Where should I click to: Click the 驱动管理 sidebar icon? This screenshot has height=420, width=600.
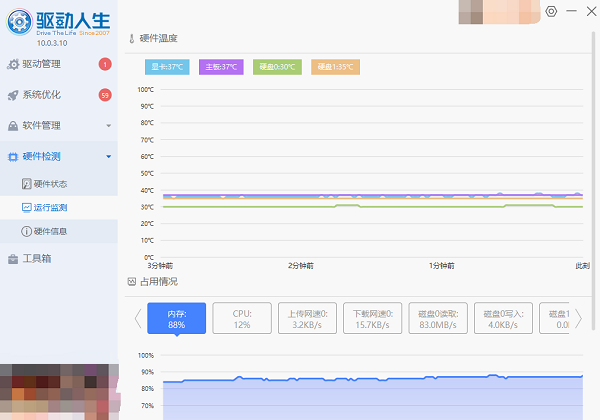tap(13, 65)
